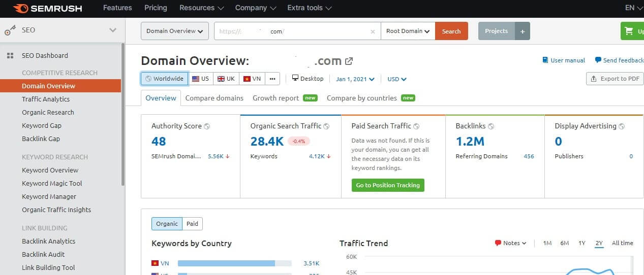Click the 456 referring domains value

click(x=529, y=156)
